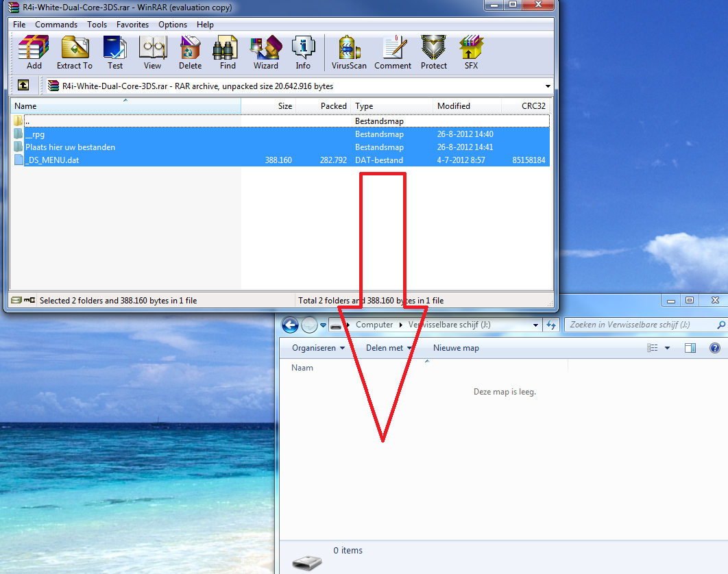728x574 pixels.
Task: Open the recent locations dropdown in Explorer
Action: (323, 325)
